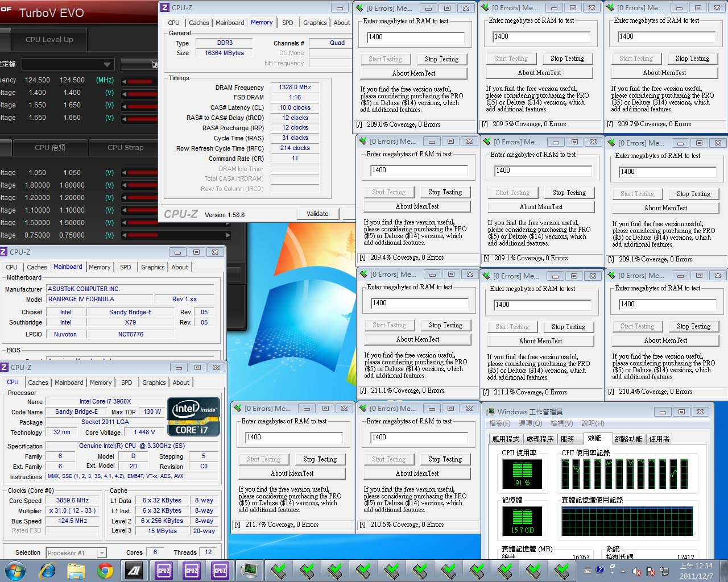Click the 15.7 GB memory meter in Task Manager

coord(522,521)
